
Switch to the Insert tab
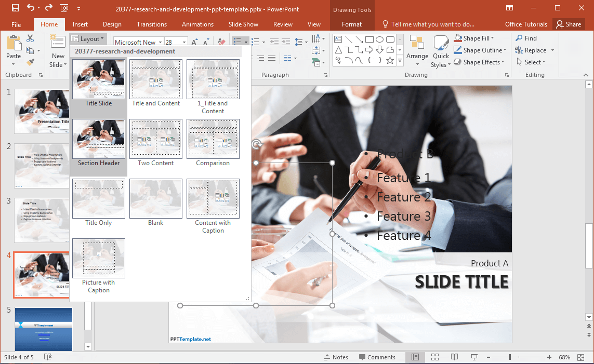click(x=80, y=24)
